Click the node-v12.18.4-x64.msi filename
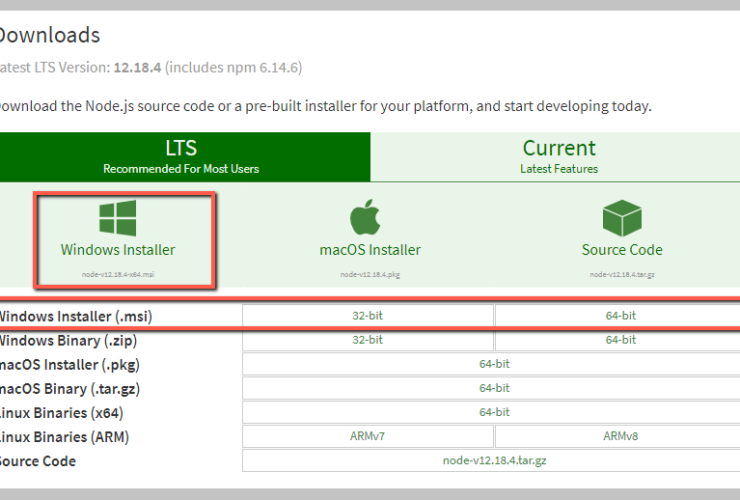The image size is (740, 500). (118, 274)
